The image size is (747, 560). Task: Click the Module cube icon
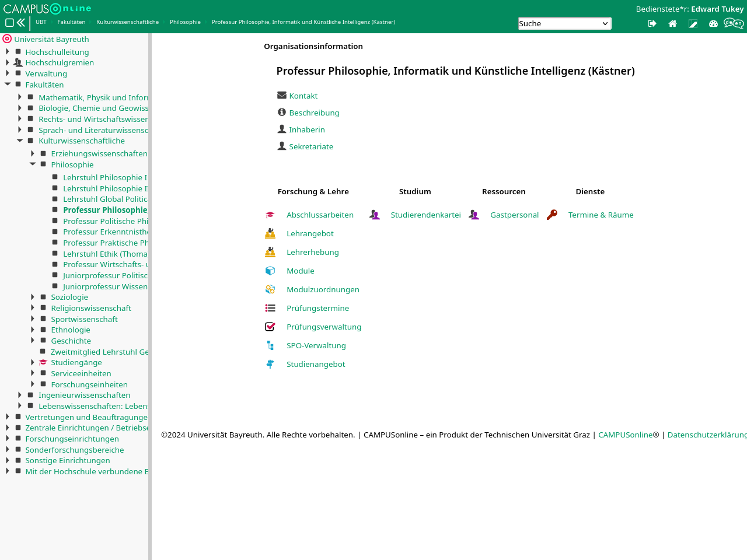(270, 271)
